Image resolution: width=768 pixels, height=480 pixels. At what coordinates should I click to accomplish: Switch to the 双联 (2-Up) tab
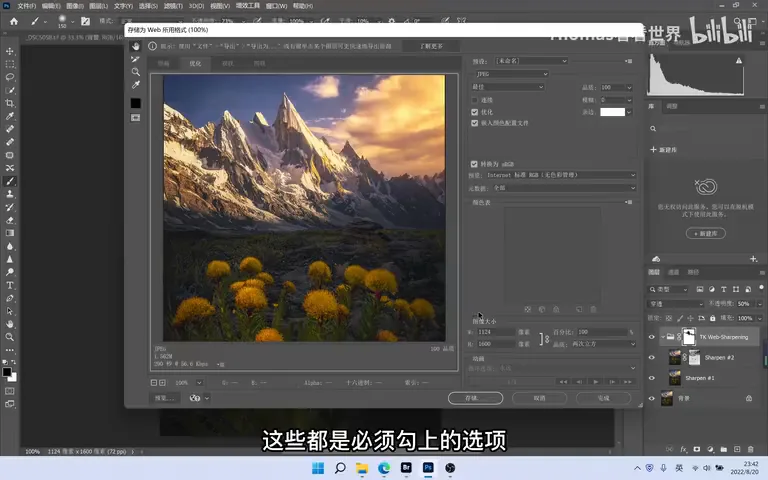coord(227,63)
